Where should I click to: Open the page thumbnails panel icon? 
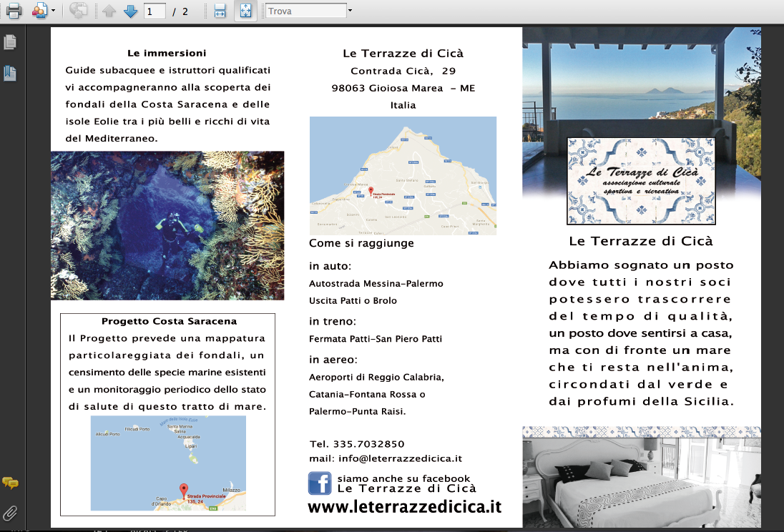click(10, 42)
